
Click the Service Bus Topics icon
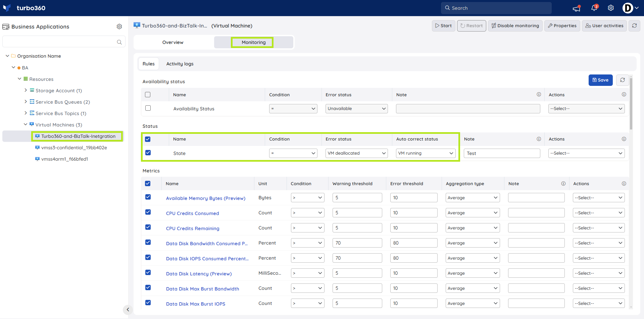pyautogui.click(x=32, y=113)
